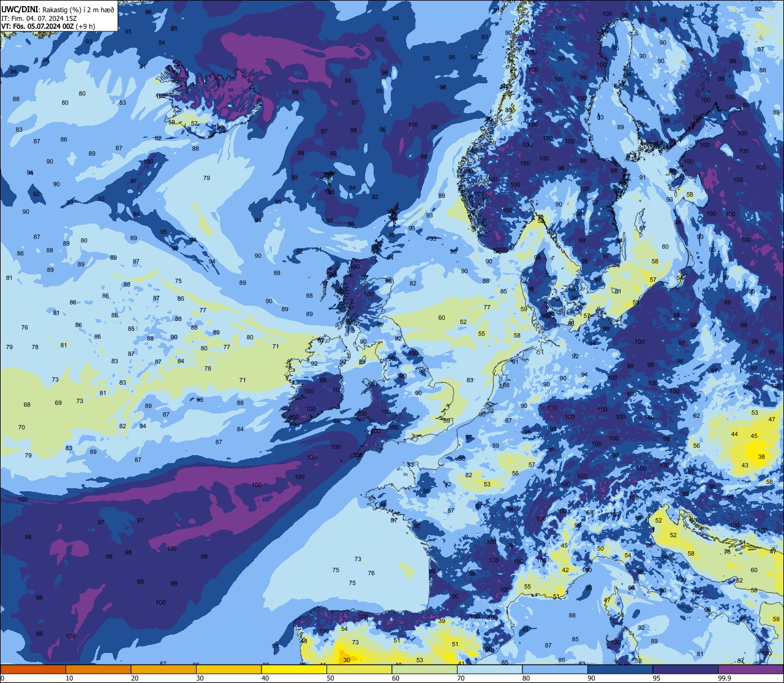Click the legend tick label '20'
This screenshot has width=784, height=683.
tap(135, 678)
